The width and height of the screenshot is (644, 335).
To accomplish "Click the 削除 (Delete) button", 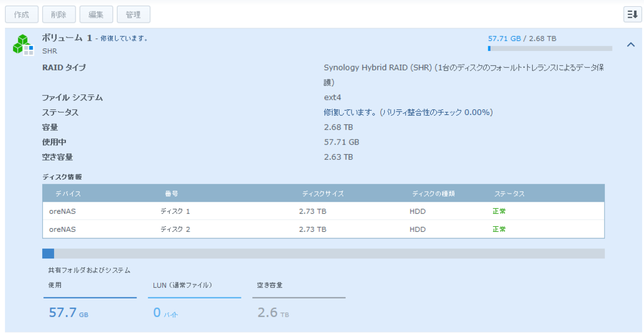I will point(58,14).
